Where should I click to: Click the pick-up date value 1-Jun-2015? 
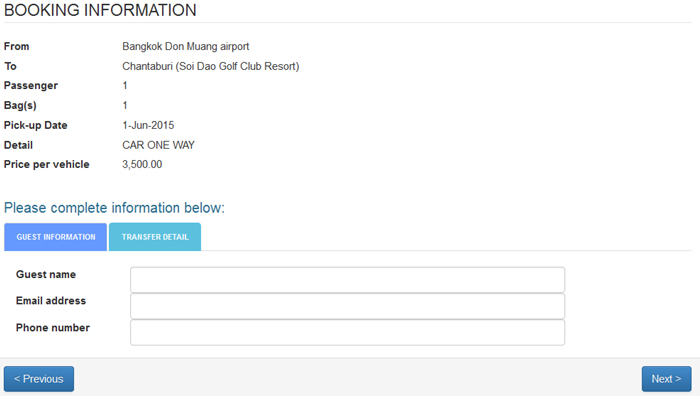tap(148, 125)
